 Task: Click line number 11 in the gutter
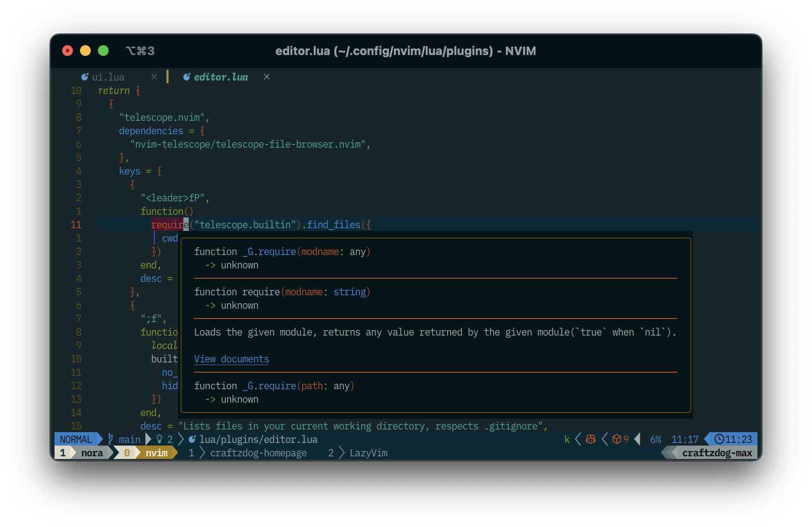pos(76,225)
